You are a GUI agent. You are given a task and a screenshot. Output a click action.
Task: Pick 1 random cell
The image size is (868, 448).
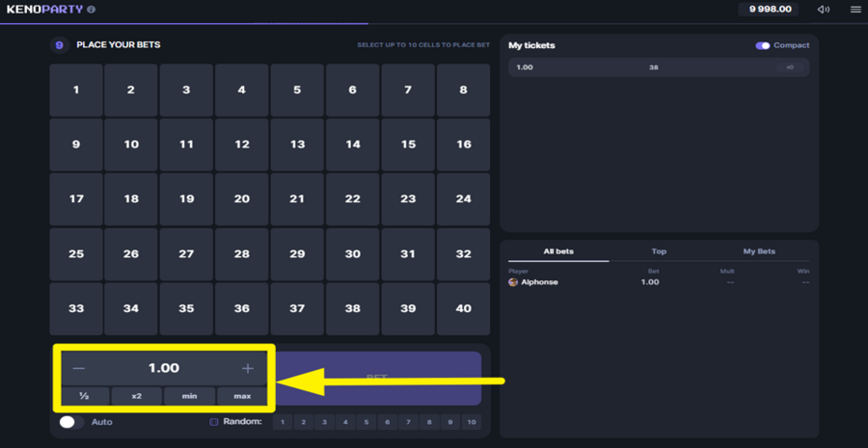[283, 423]
